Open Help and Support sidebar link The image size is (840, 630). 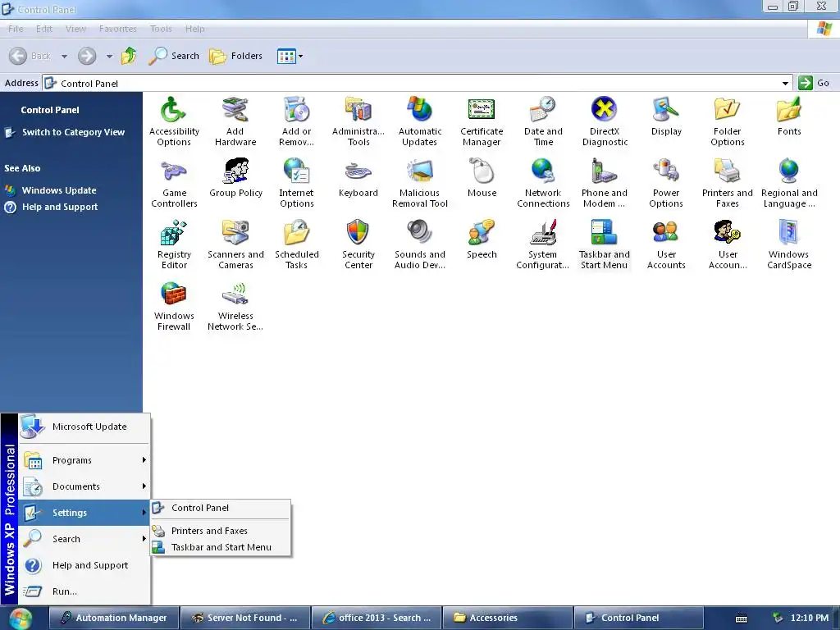click(x=60, y=207)
